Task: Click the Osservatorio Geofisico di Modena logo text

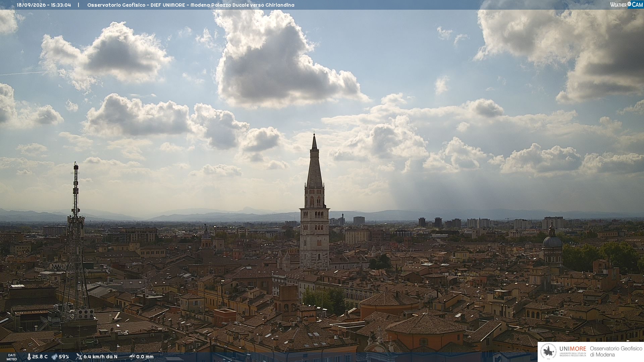Action: [x=616, y=352]
